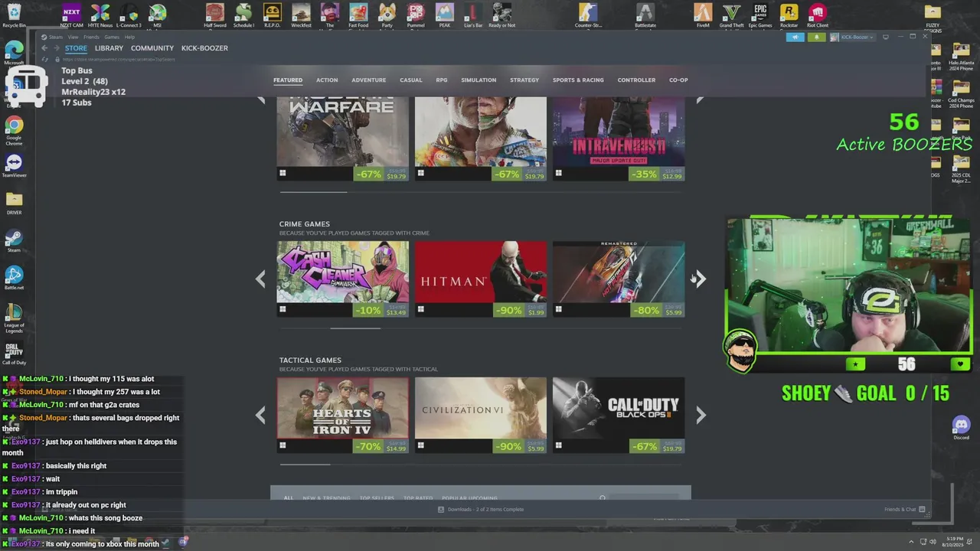This screenshot has height=551, width=980.
Task: Open the Half Sword desktop shortcut
Action: coord(214,15)
